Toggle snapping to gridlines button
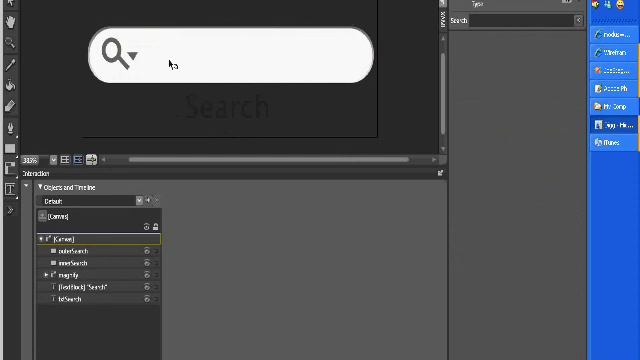The height and width of the screenshot is (360, 640). (78, 160)
